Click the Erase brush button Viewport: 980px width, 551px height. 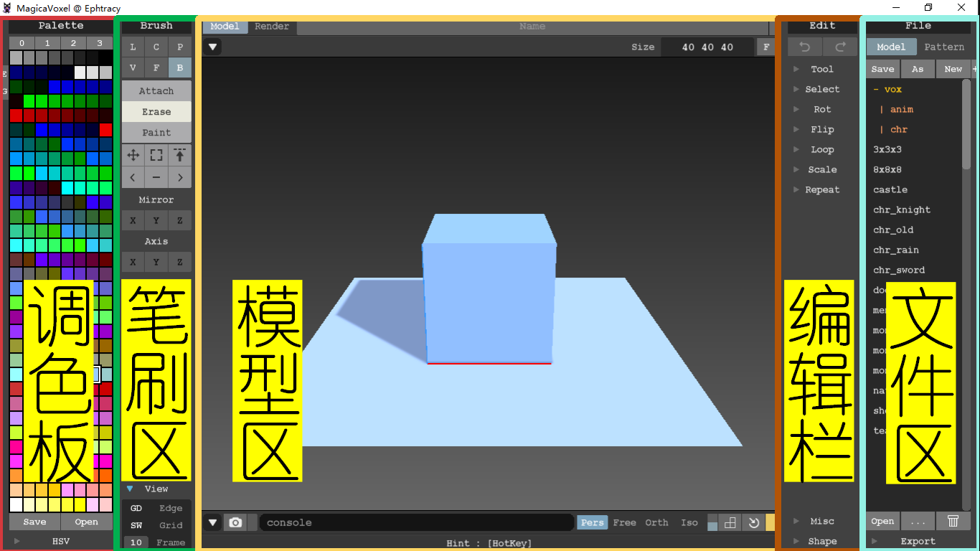click(156, 112)
